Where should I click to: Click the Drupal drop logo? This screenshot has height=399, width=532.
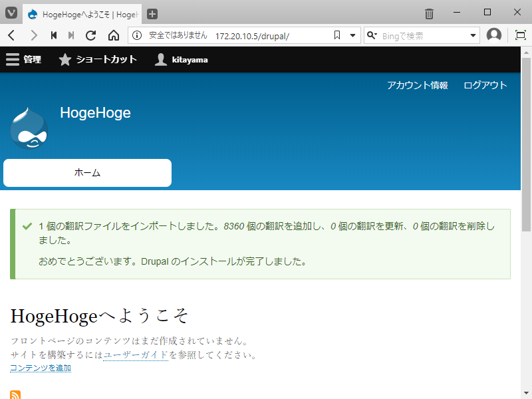(29, 128)
